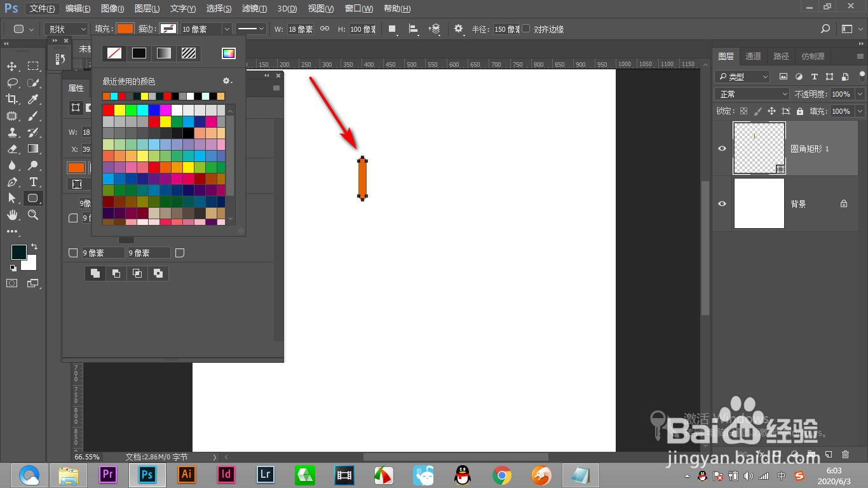The image size is (868, 488).
Task: Open the 图层(L) menu
Action: 147,9
